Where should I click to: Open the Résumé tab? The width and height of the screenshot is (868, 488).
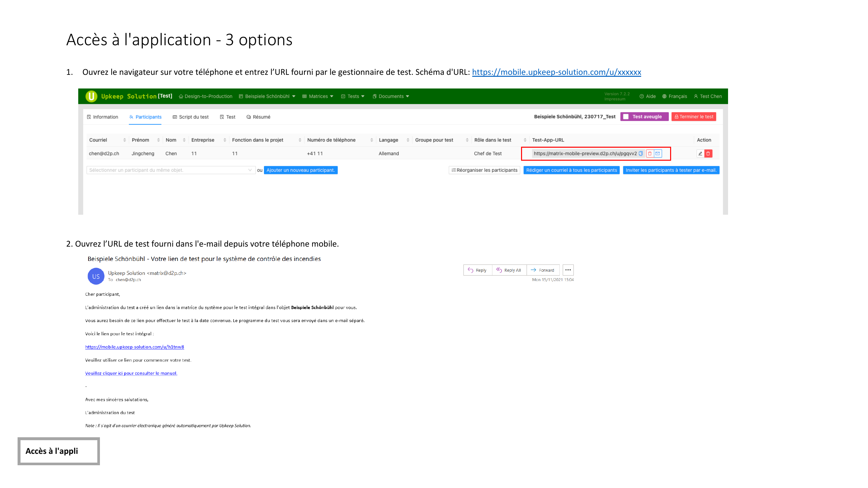coord(258,117)
